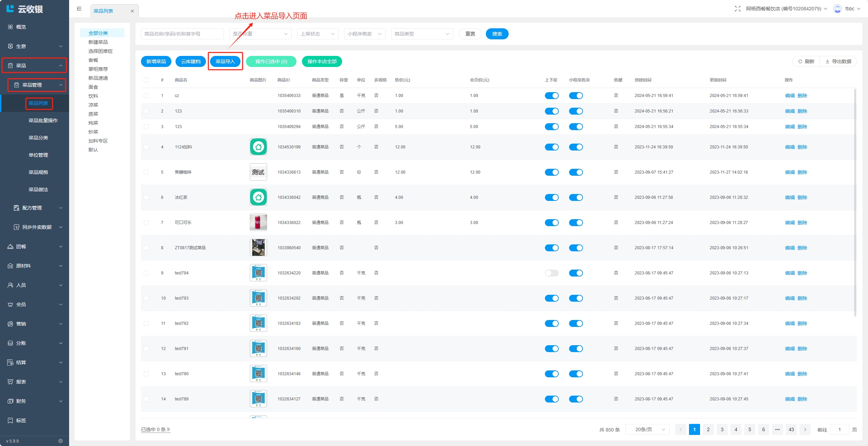The width and height of the screenshot is (868, 446).
Task: Click 导出数据 export data button
Action: tap(838, 61)
